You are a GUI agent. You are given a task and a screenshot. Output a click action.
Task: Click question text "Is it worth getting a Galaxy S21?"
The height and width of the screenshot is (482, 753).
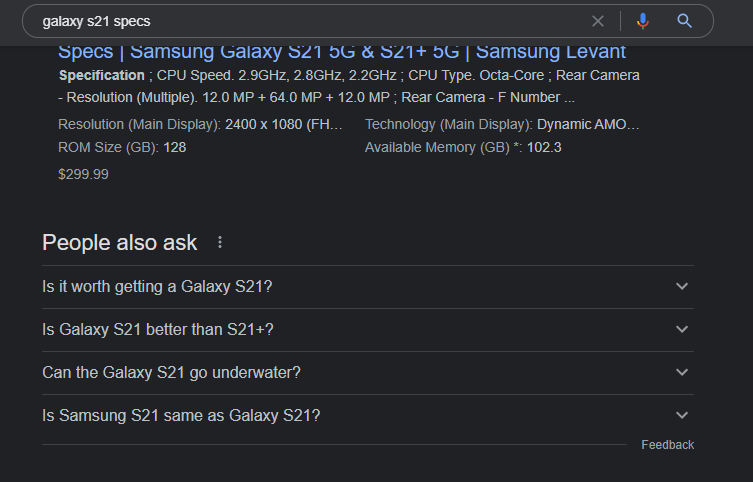(x=157, y=287)
